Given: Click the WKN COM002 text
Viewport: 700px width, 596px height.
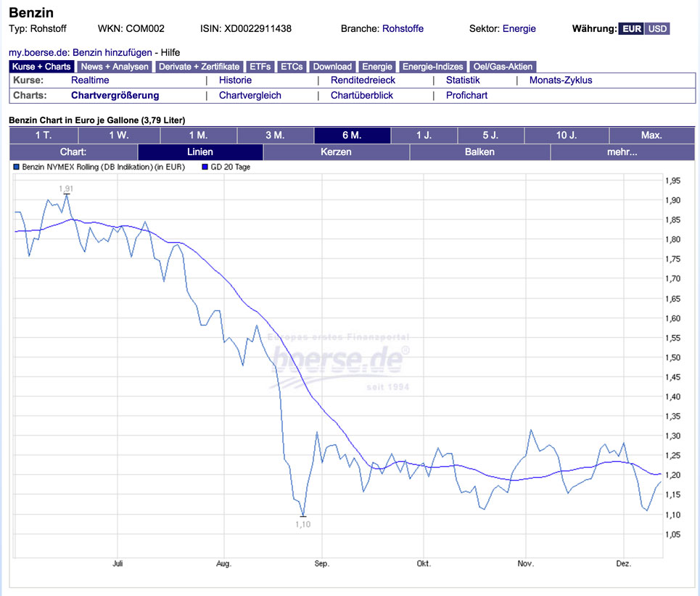Looking at the screenshot, I should pyautogui.click(x=131, y=28).
